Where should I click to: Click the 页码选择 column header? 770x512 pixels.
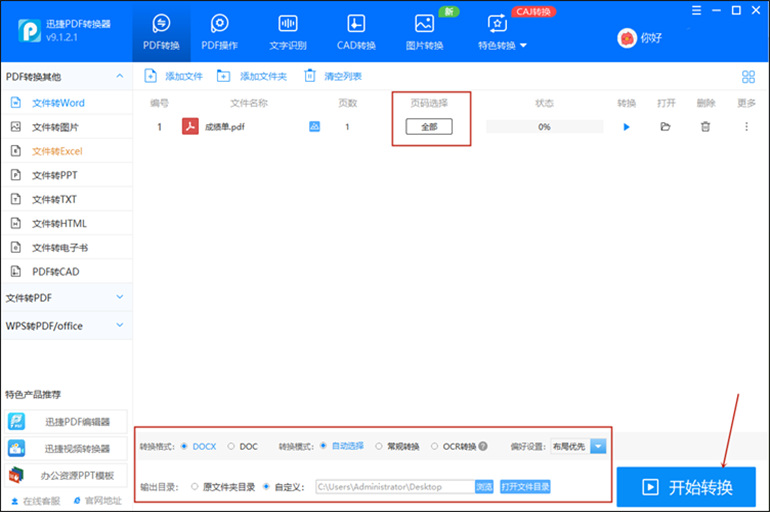click(429, 103)
